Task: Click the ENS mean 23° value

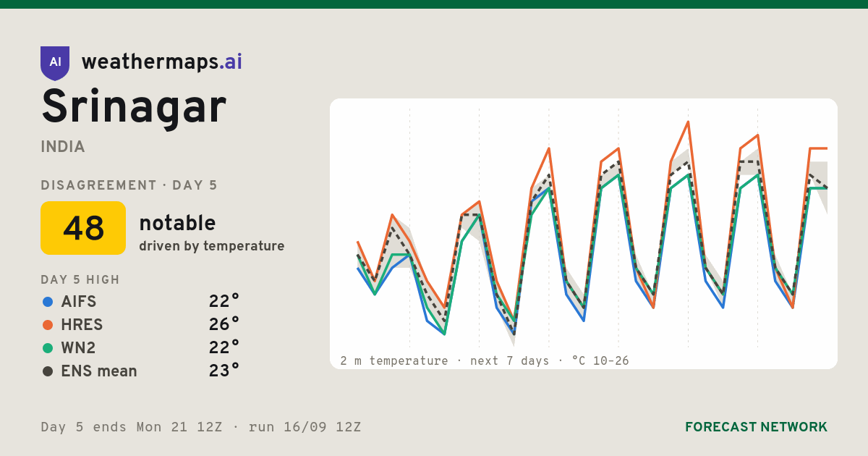Action: tap(224, 371)
